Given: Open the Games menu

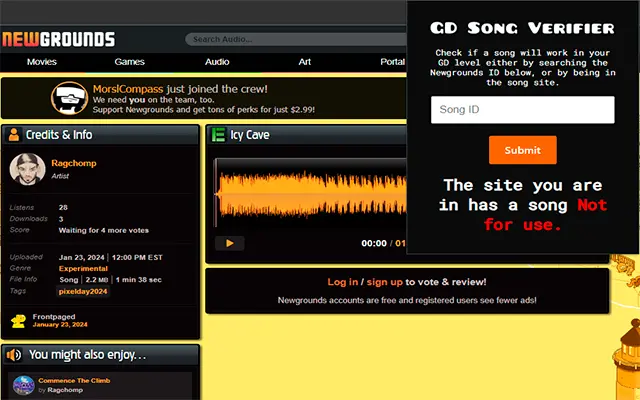Looking at the screenshot, I should [129, 62].
